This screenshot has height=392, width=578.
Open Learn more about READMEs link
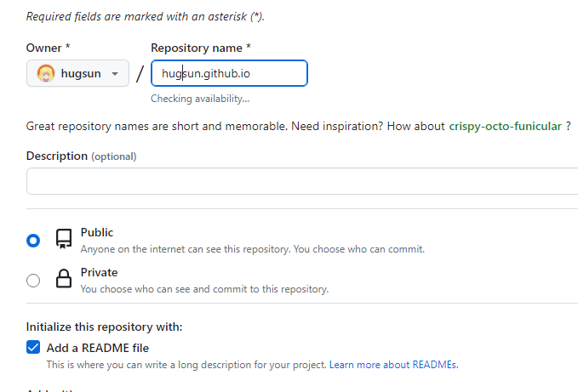[x=393, y=365]
